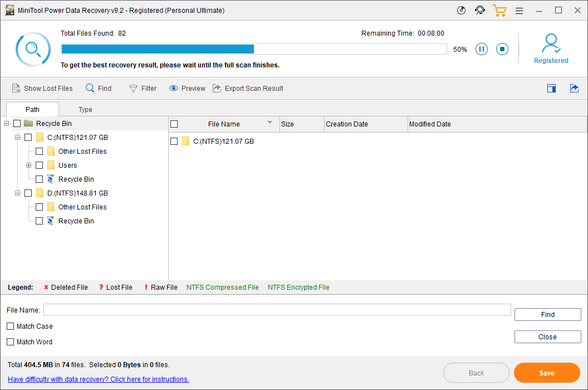
Task: Select the root Recycle Bin folder icon
Action: pos(28,124)
